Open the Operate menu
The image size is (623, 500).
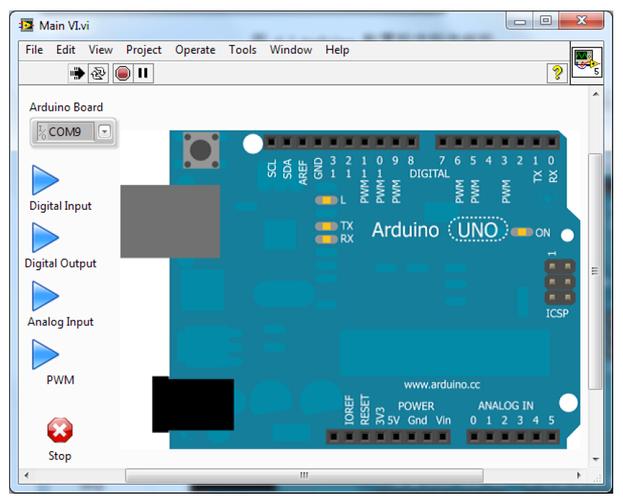pyautogui.click(x=195, y=50)
